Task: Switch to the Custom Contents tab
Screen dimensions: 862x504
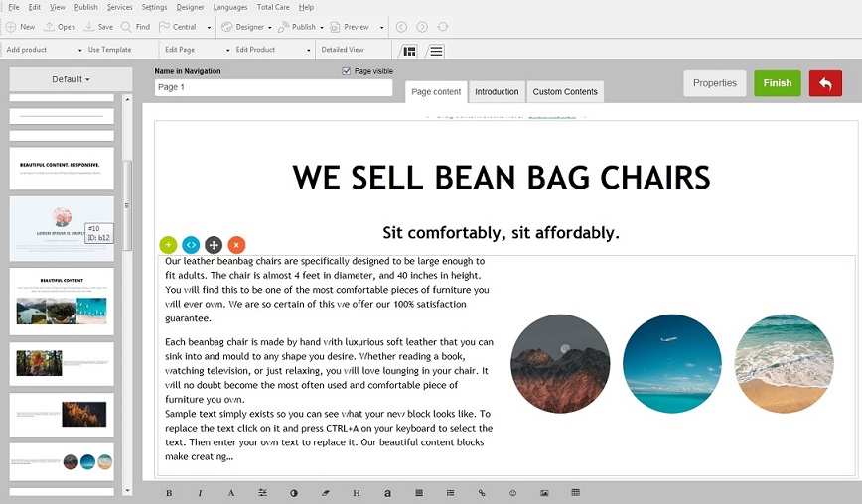Action: tap(565, 92)
